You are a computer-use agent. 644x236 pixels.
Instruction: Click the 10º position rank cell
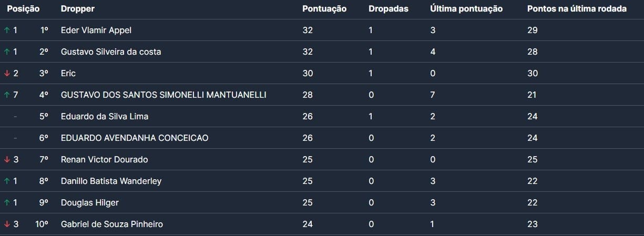coord(42,224)
